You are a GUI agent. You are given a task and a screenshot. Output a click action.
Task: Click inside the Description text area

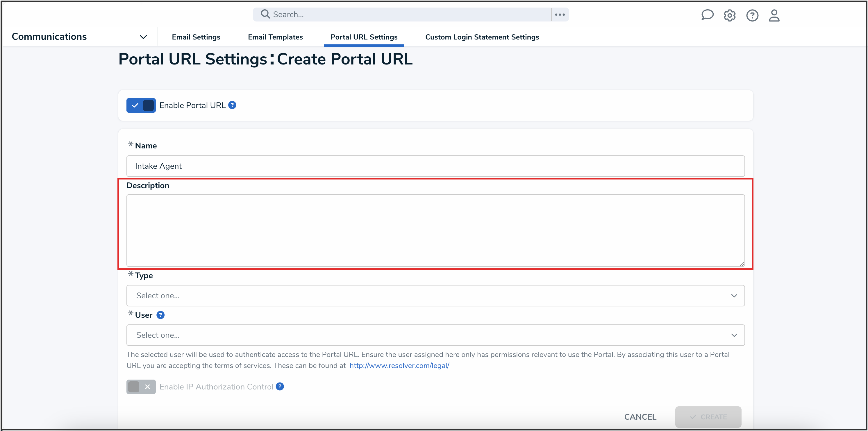pyautogui.click(x=435, y=230)
